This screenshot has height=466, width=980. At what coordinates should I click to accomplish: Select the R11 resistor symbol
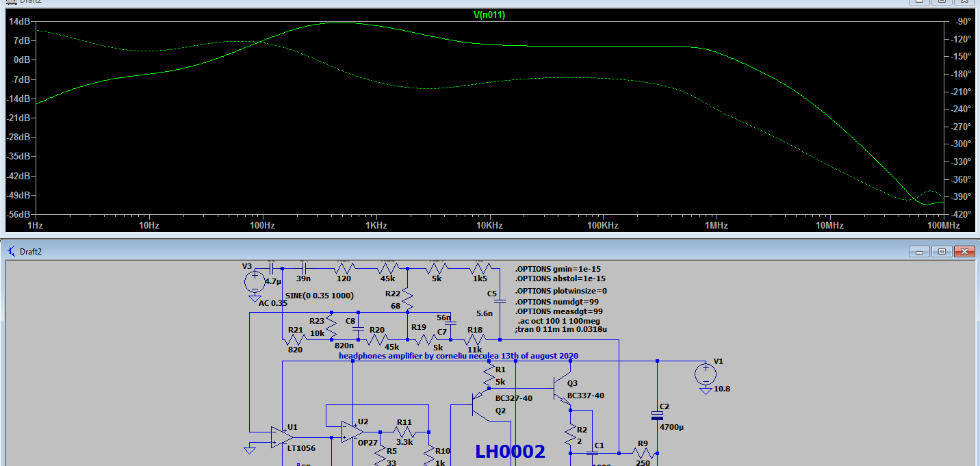404,432
